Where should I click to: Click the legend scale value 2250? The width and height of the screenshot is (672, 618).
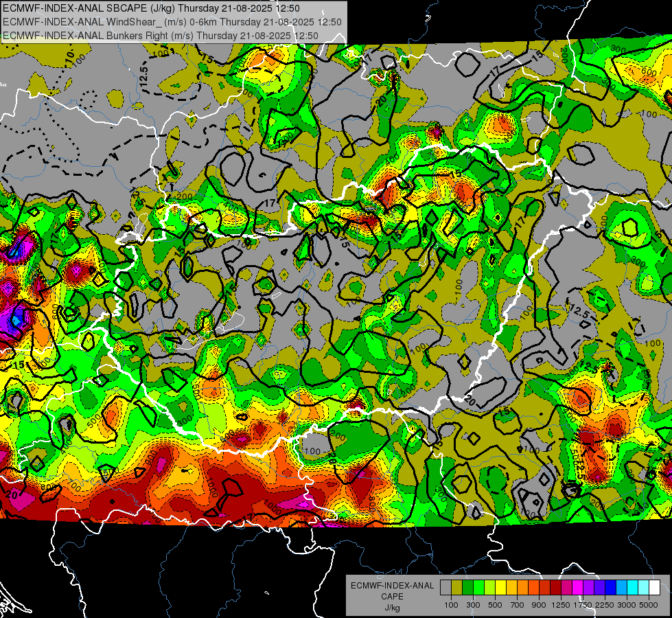click(x=605, y=605)
